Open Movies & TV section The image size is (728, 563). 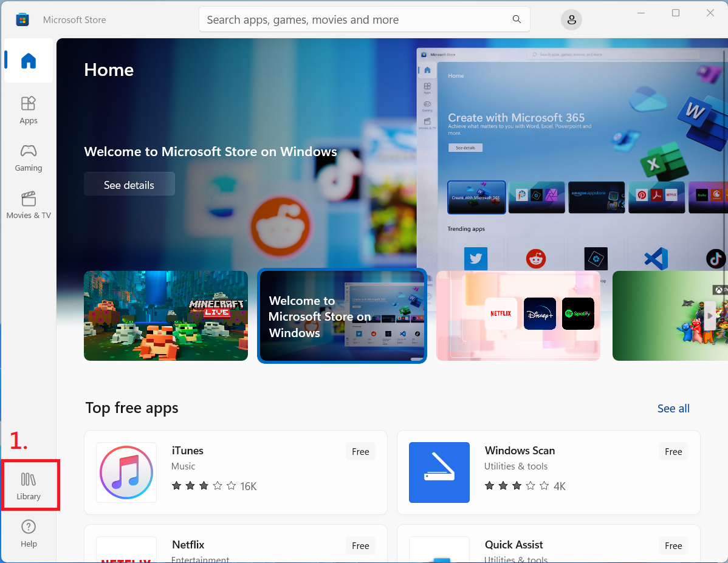(x=29, y=205)
